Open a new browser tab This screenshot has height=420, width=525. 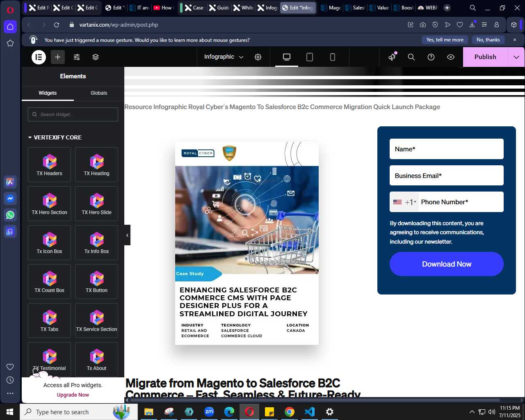tap(447, 7)
